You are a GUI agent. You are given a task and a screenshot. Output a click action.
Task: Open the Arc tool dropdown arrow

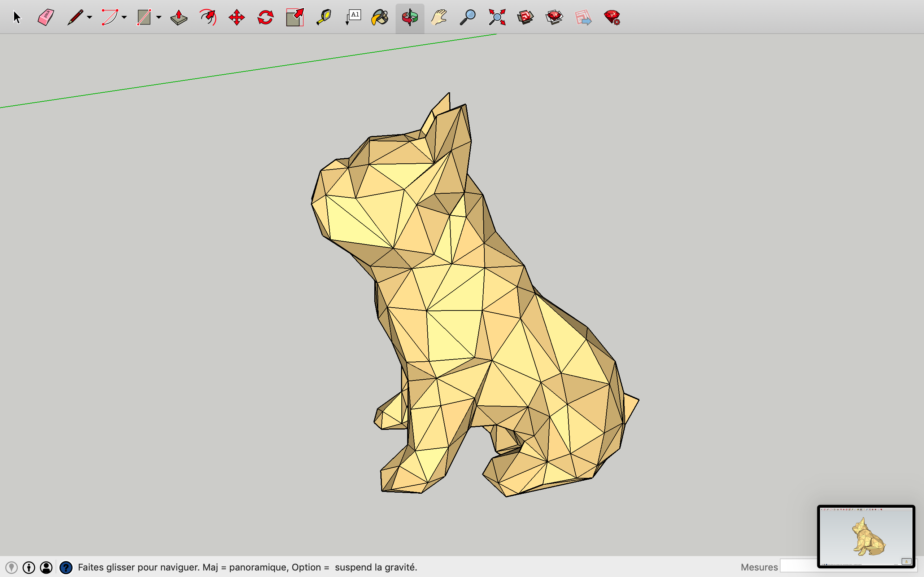tap(124, 18)
